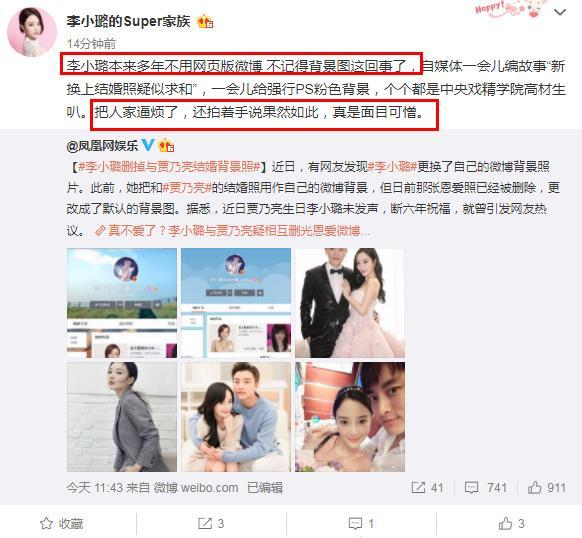Click the 收藏 star favorite button
Screen dimensions: 582x538
coord(62,524)
